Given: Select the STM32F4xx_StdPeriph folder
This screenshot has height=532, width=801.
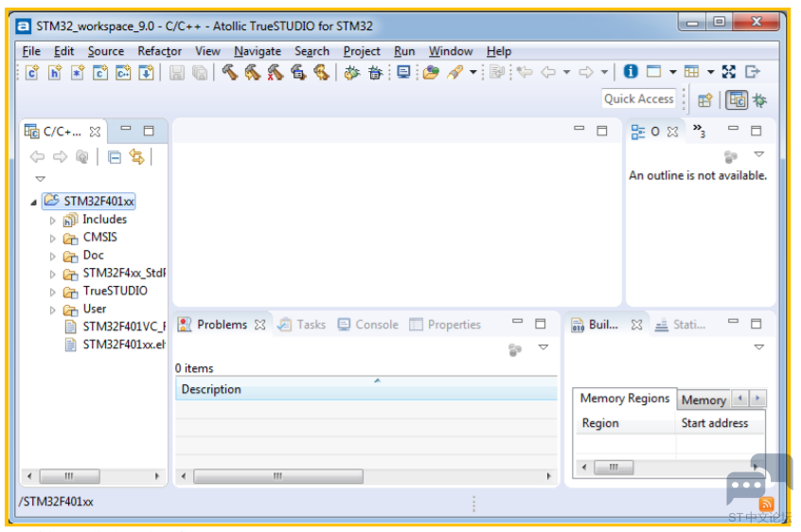Looking at the screenshot, I should (x=115, y=274).
